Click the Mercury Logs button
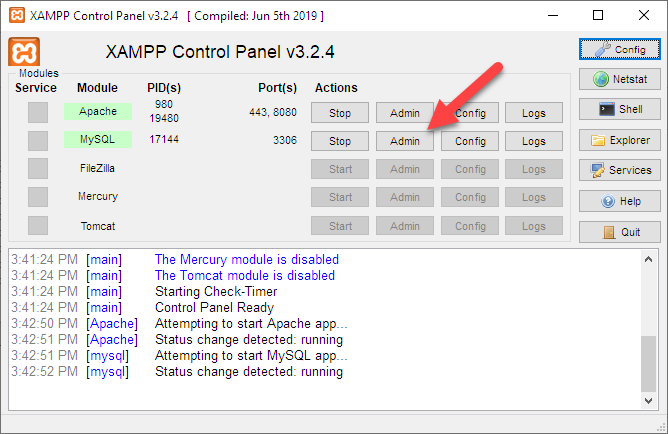Viewport: 668px width, 434px height. point(534,197)
